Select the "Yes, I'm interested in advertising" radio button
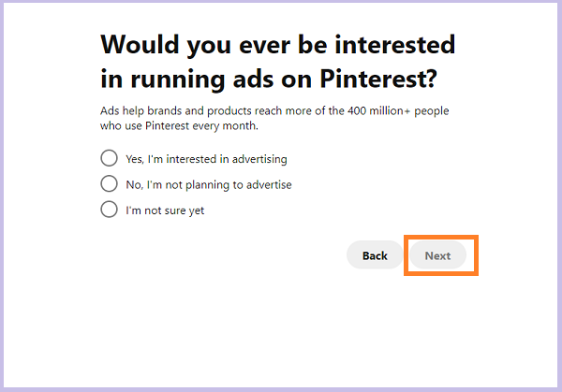 coord(109,158)
